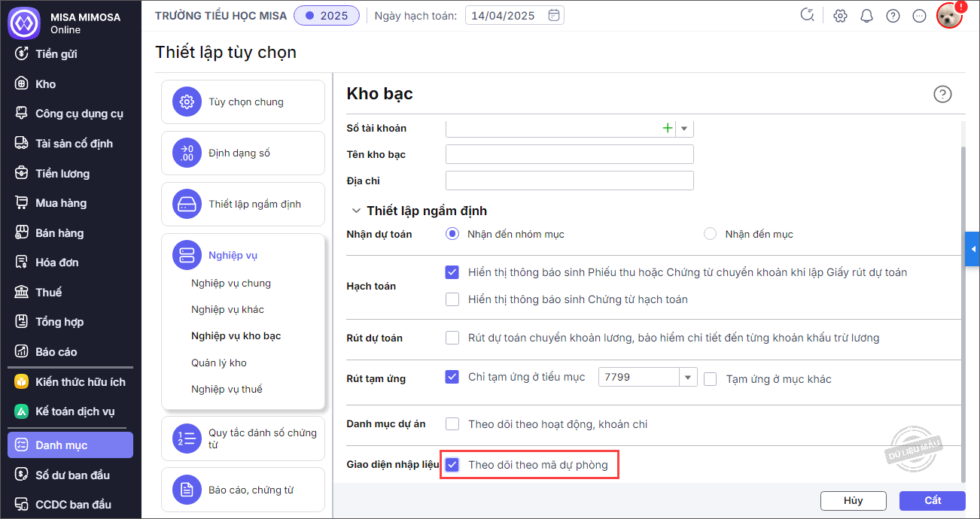Open Nghiệp vụ settings card
Viewport: 980px width, 519px height.
(x=243, y=256)
